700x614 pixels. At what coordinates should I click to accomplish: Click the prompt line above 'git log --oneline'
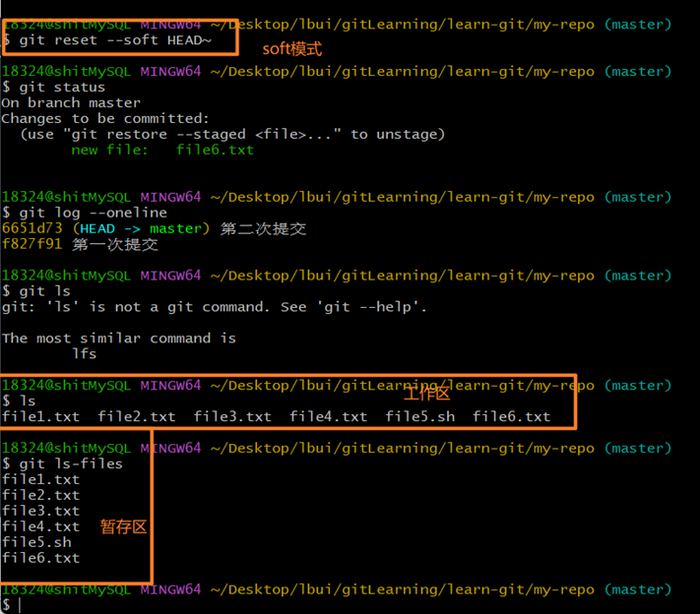(x=336, y=197)
